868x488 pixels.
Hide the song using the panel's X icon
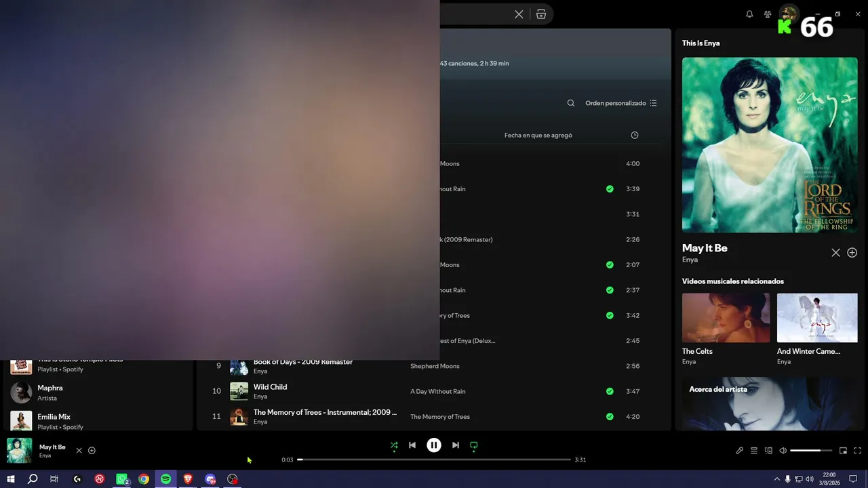pos(836,253)
